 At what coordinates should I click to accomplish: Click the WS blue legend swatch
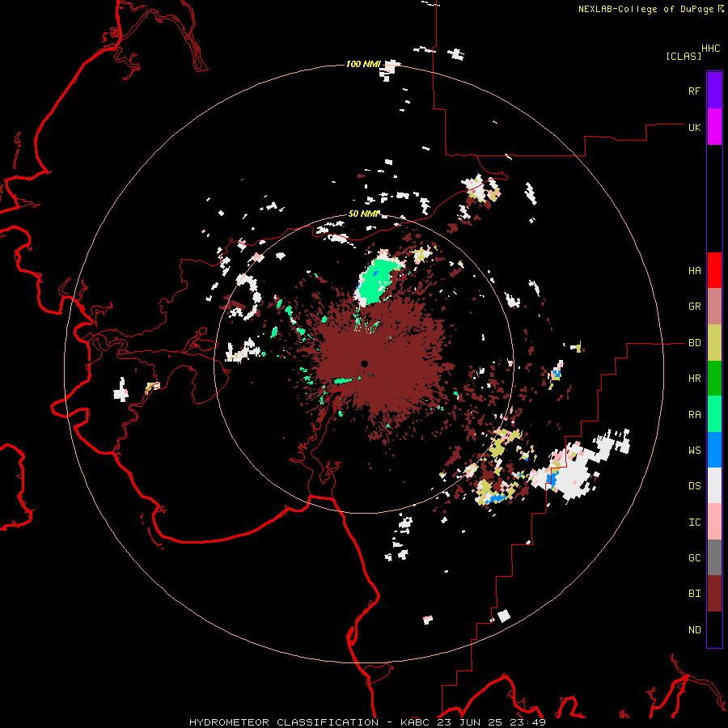(714, 450)
